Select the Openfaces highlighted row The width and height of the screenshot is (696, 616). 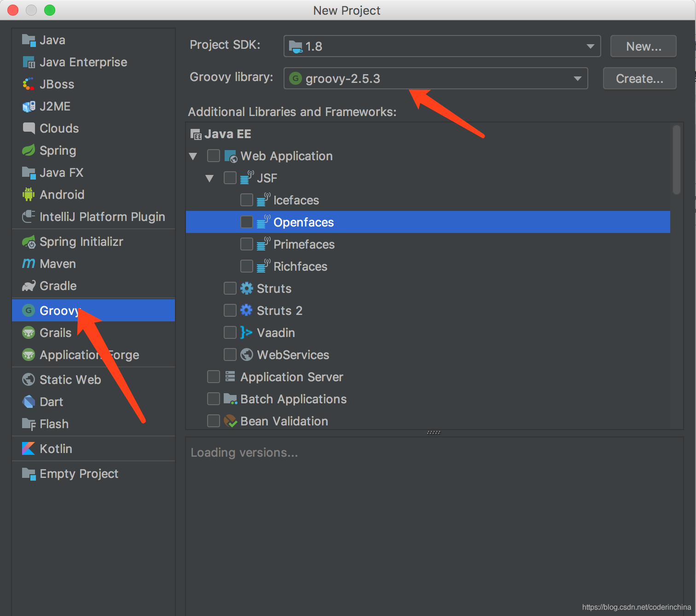pyautogui.click(x=303, y=222)
